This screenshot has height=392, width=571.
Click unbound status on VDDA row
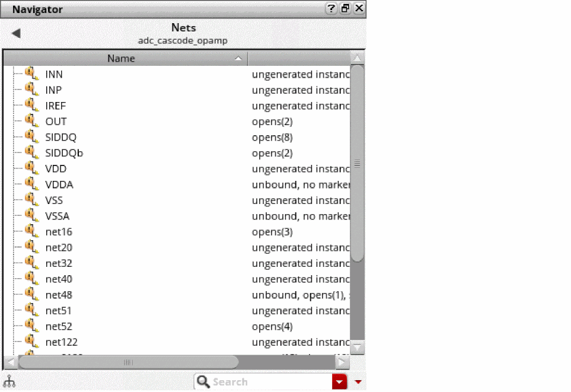[301, 184]
